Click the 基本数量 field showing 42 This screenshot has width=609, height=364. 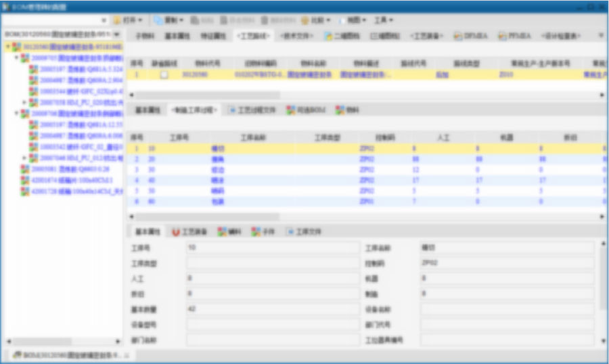[273, 309]
